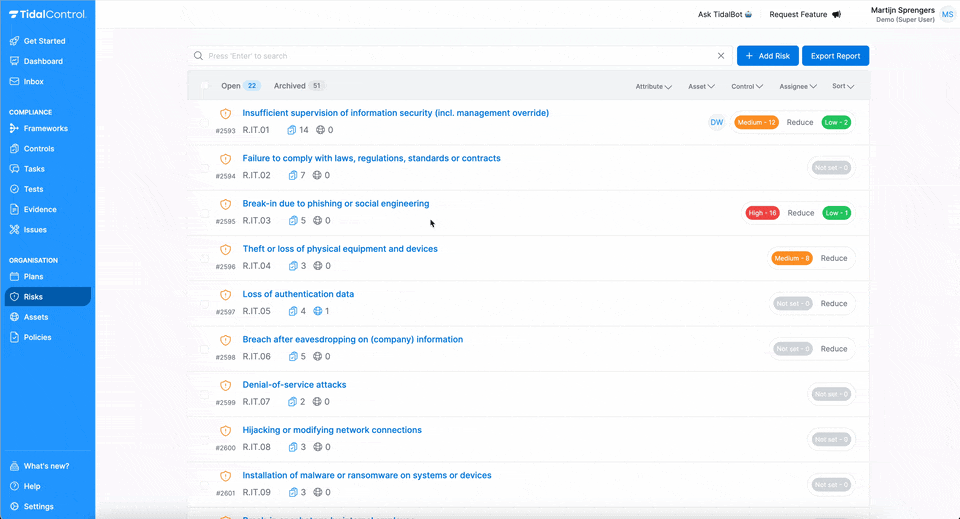Click the Add Risk button
This screenshot has height=519, width=960.
point(767,56)
